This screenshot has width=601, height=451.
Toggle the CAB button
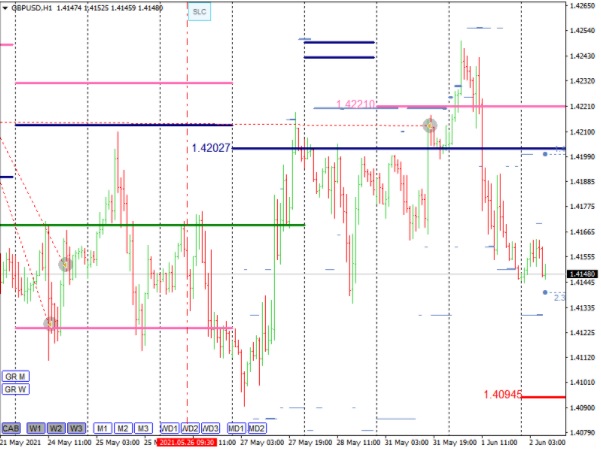[x=11, y=428]
